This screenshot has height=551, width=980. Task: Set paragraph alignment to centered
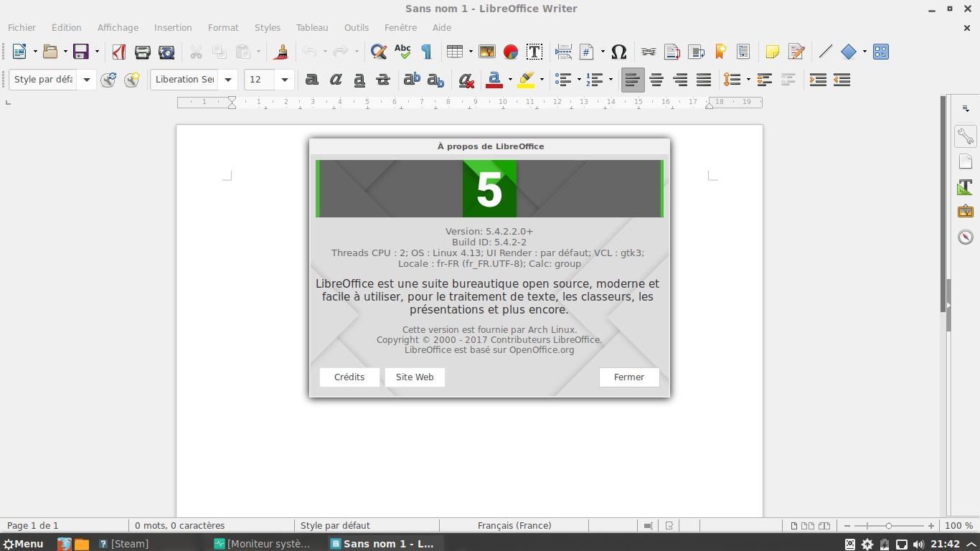656,80
